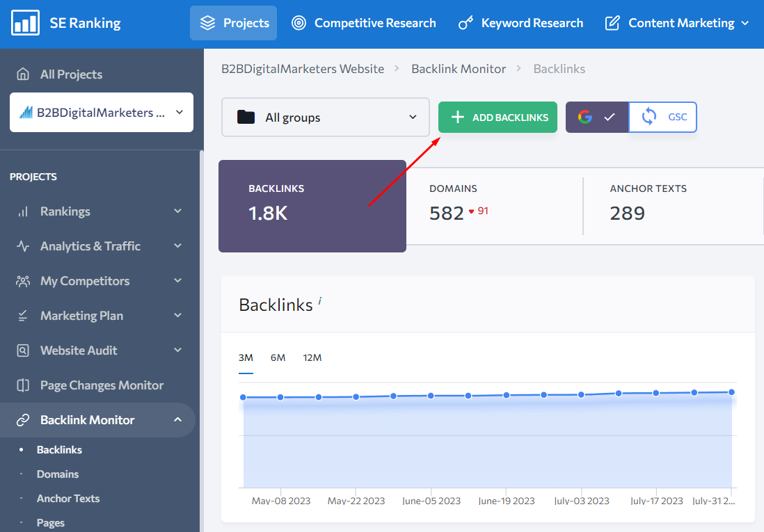Click the May-08 2023 axis label

click(x=281, y=501)
